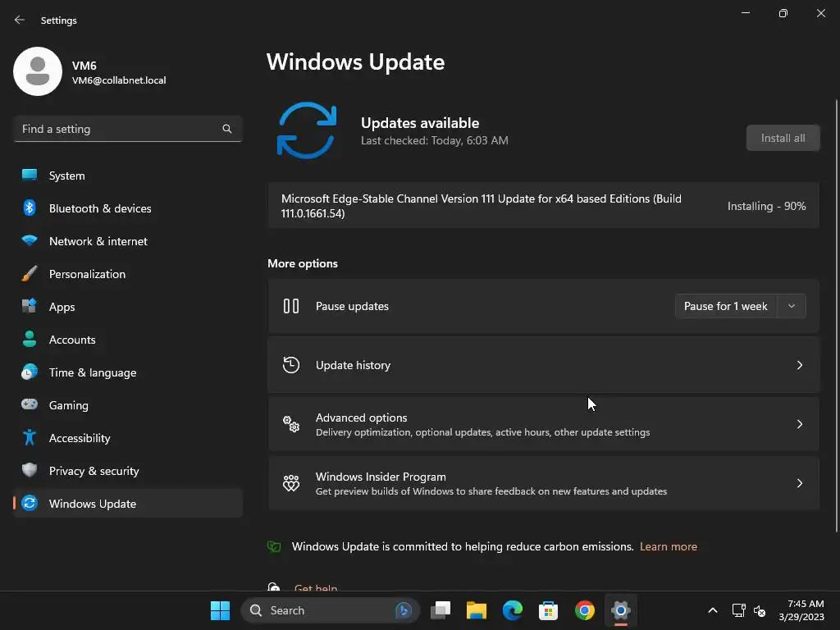Select System in the sidebar

coord(127,176)
